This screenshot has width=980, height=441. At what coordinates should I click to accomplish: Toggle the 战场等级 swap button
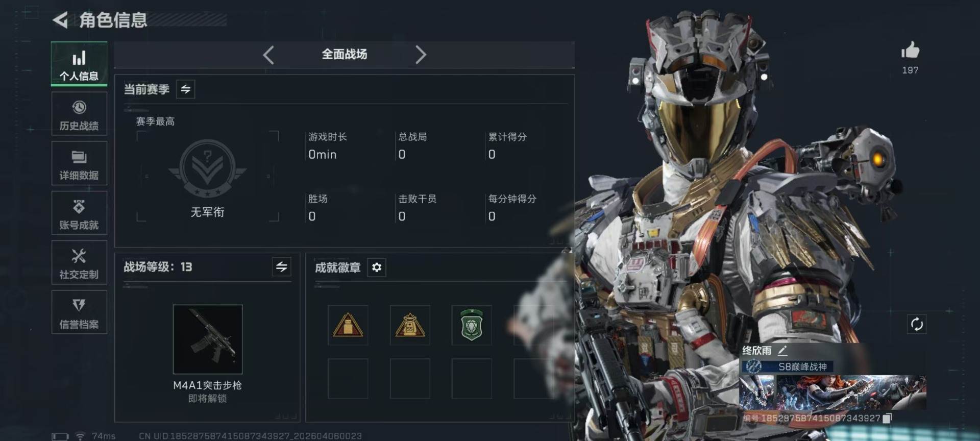[282, 266]
